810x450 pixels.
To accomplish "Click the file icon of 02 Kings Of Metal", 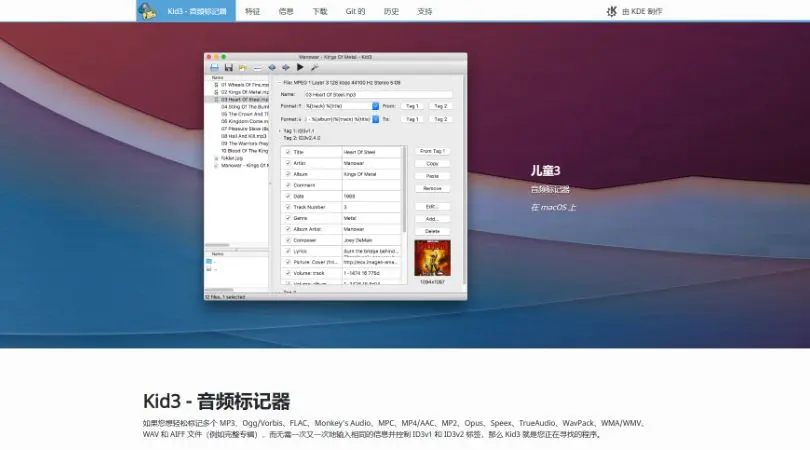I will [216, 92].
